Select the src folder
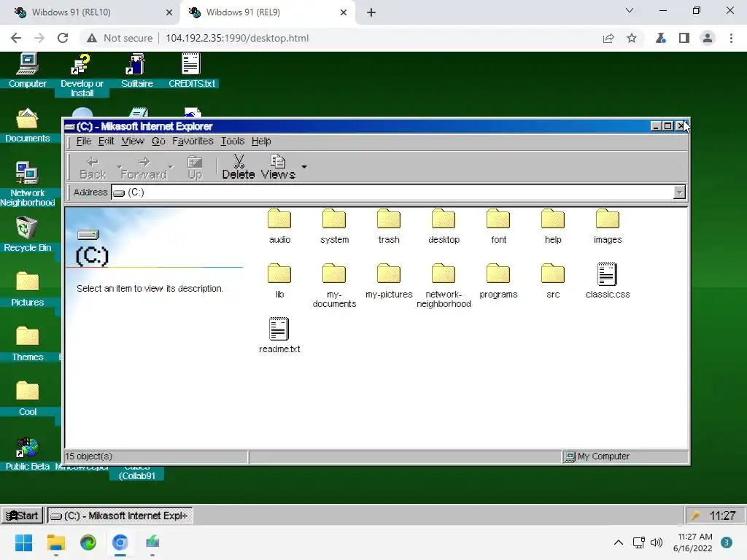This screenshot has height=560, width=747. click(x=553, y=281)
